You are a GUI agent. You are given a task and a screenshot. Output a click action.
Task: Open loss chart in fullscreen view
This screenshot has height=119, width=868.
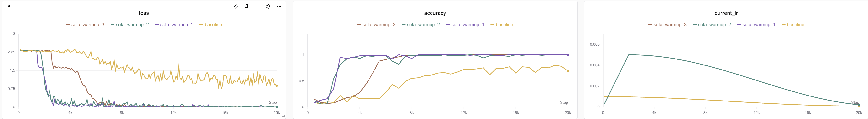(x=257, y=6)
